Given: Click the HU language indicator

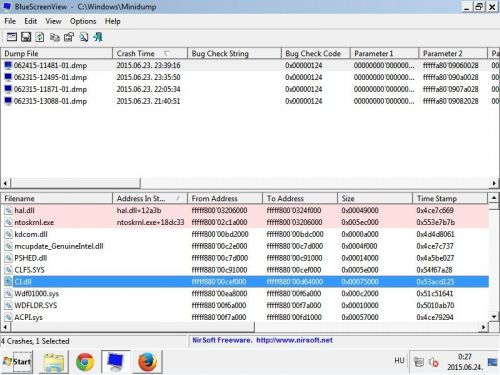Looking at the screenshot, I should 399,361.
